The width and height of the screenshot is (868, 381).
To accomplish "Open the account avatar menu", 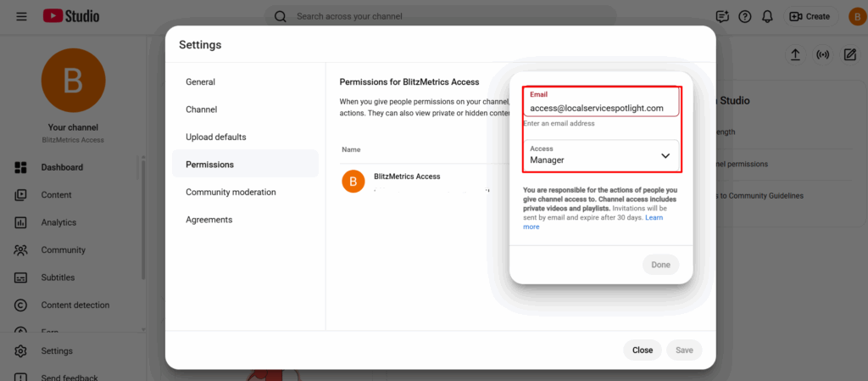I will pos(855,16).
